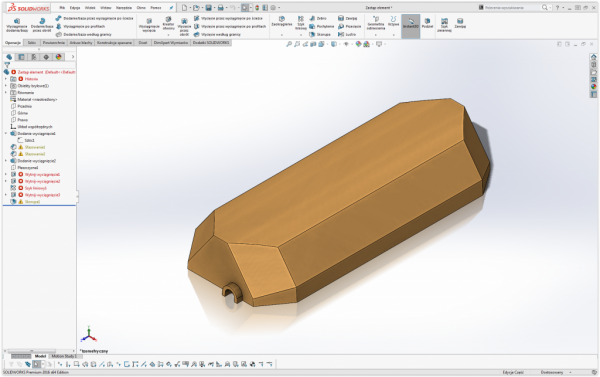The image size is (600, 377).
Task: Choose the swept boss/base icon
Action: click(x=58, y=18)
